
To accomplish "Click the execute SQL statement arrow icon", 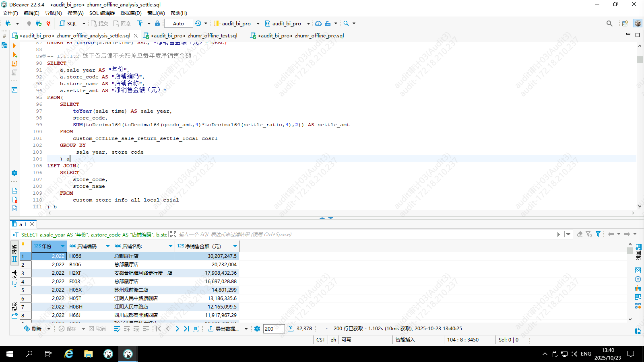I will tap(14, 46).
